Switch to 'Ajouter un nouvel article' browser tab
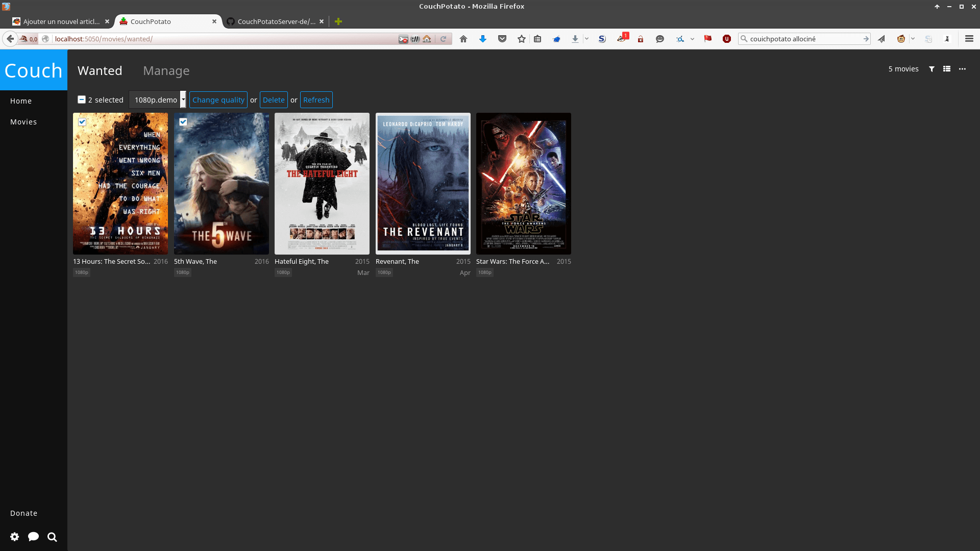 61,21
